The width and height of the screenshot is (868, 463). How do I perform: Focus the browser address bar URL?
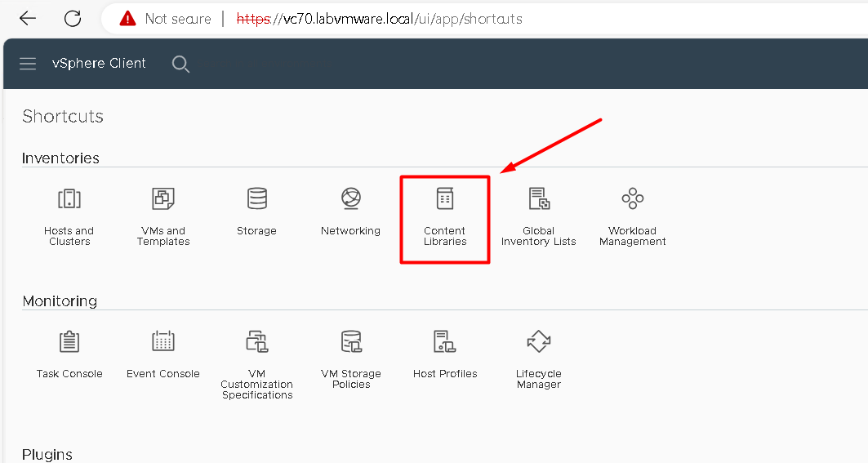click(x=380, y=19)
